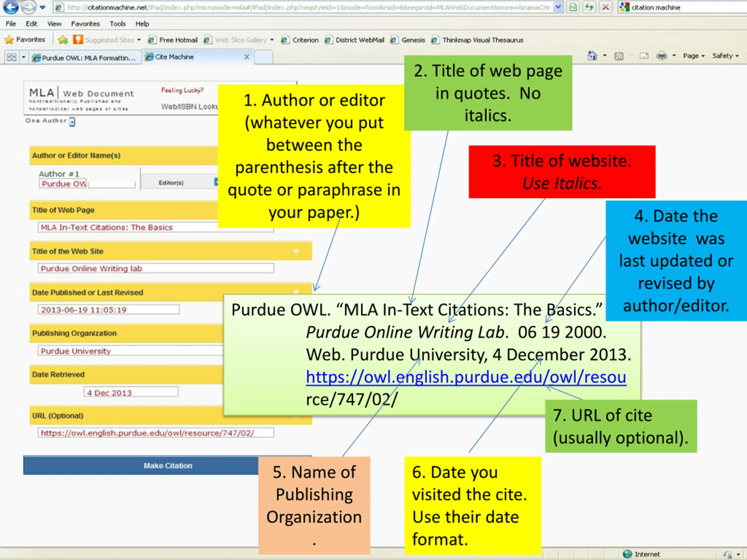Click the Home icon in command bar
Screen dimensions: 747x560
593,56
